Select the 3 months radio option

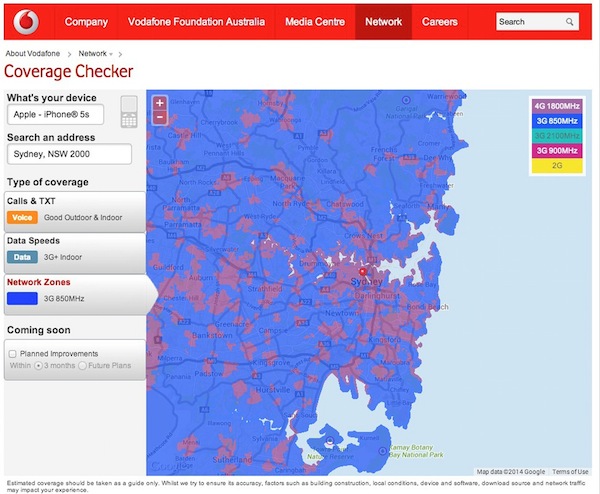38,365
